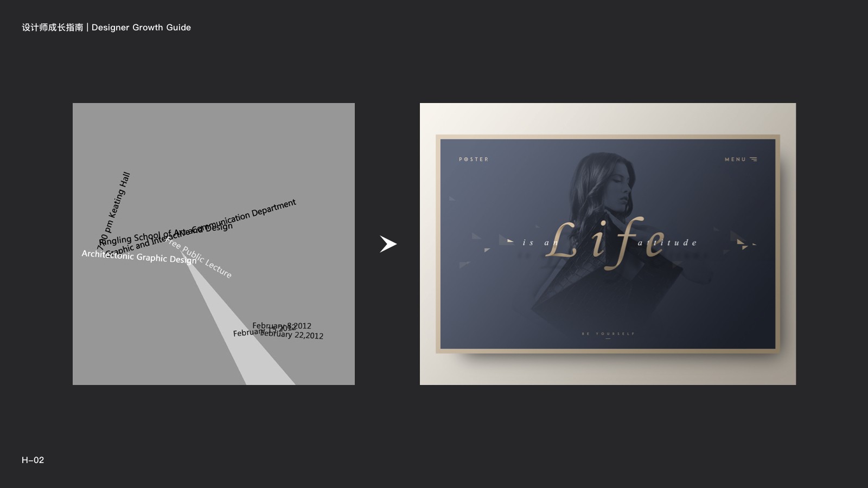Click the gray typographic layout image

point(214,244)
